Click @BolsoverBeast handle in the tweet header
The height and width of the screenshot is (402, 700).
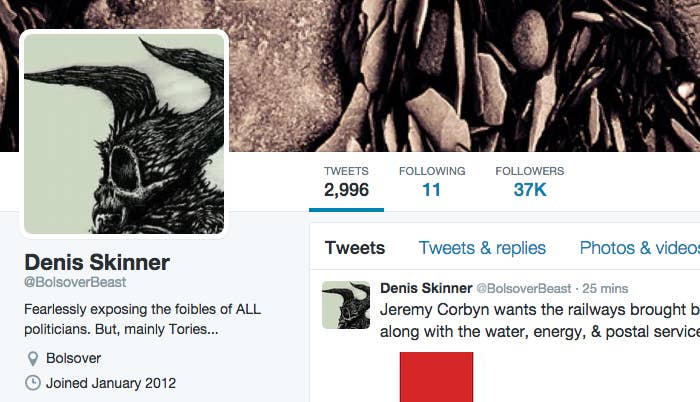524,289
